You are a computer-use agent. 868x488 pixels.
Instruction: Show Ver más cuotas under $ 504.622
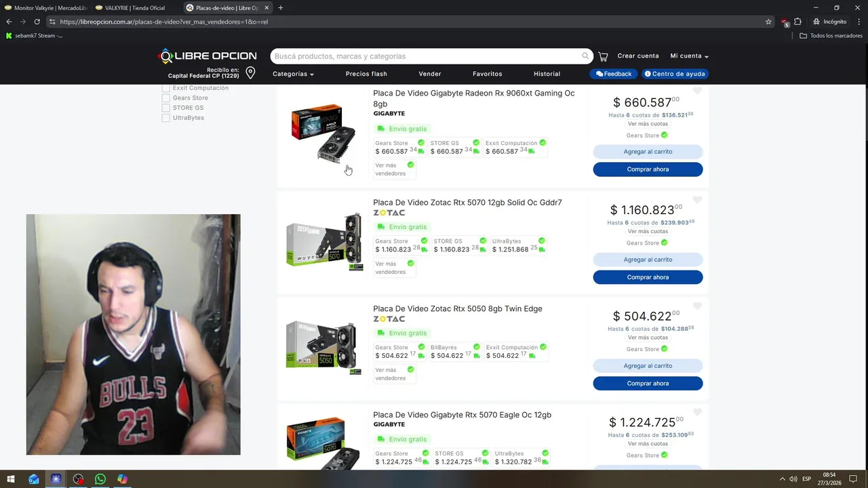click(x=648, y=338)
